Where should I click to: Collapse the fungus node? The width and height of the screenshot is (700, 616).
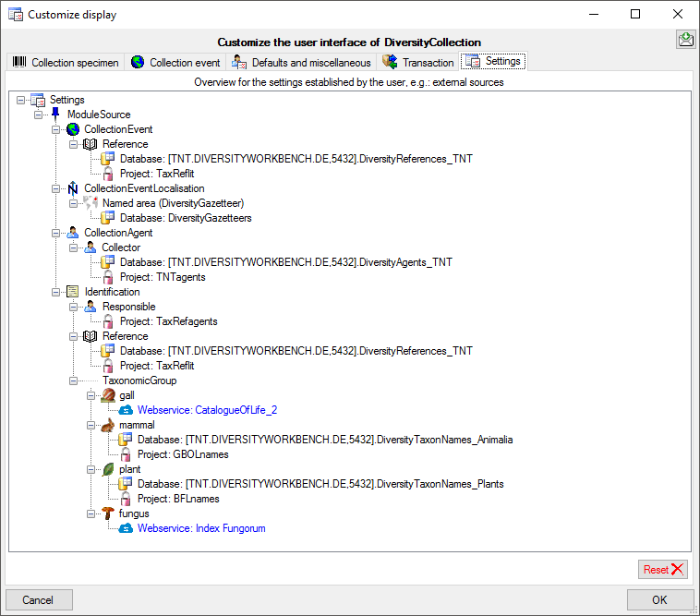click(91, 513)
